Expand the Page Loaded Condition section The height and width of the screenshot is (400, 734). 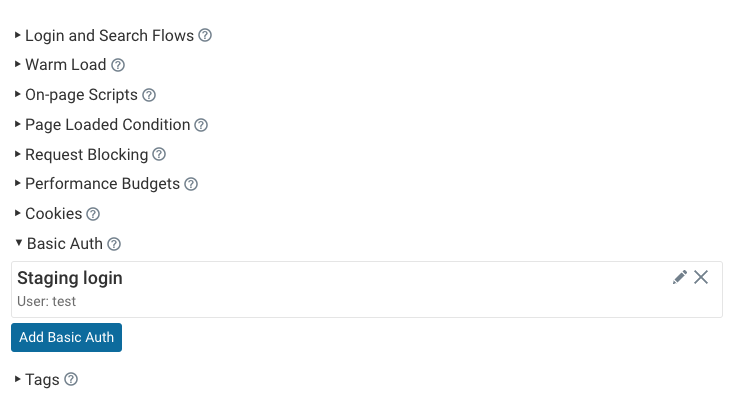(107, 125)
